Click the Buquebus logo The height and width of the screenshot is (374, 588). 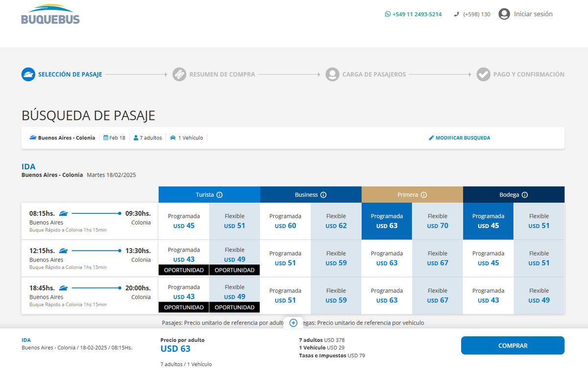coord(50,15)
